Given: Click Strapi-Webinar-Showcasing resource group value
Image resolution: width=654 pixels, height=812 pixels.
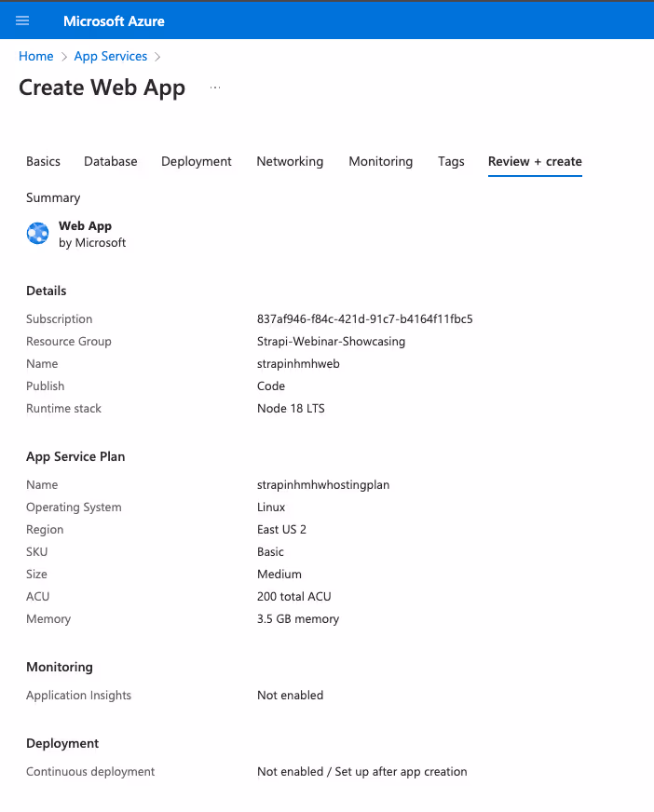Looking at the screenshot, I should pos(331,341).
